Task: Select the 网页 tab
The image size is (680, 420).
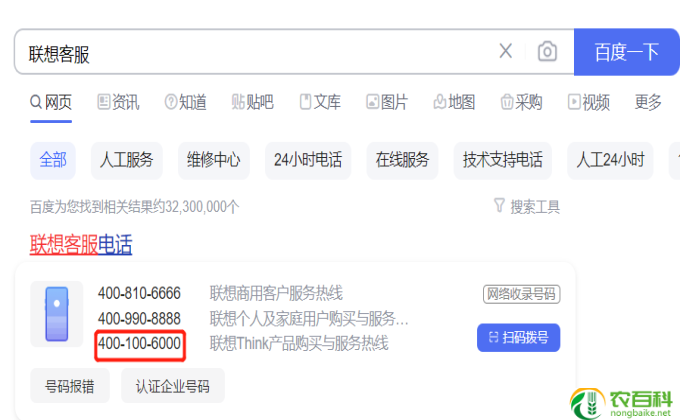Action: (51, 102)
